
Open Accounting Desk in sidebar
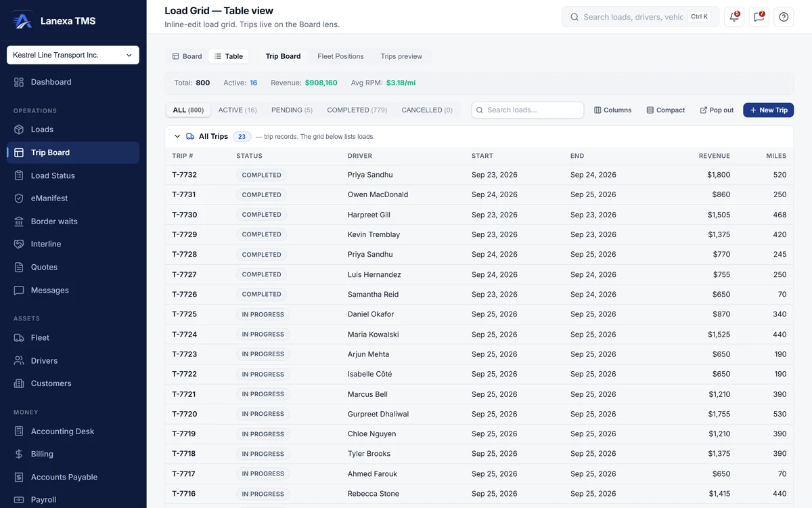pyautogui.click(x=73, y=431)
